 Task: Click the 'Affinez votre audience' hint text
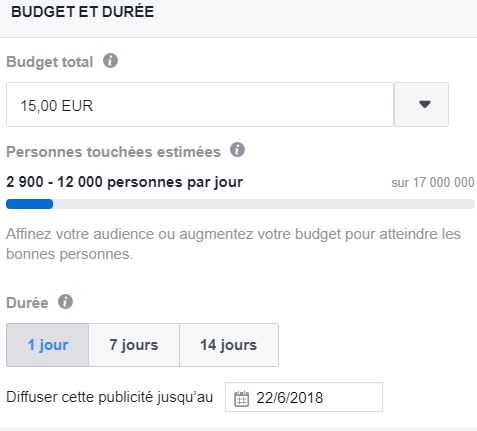tap(234, 244)
